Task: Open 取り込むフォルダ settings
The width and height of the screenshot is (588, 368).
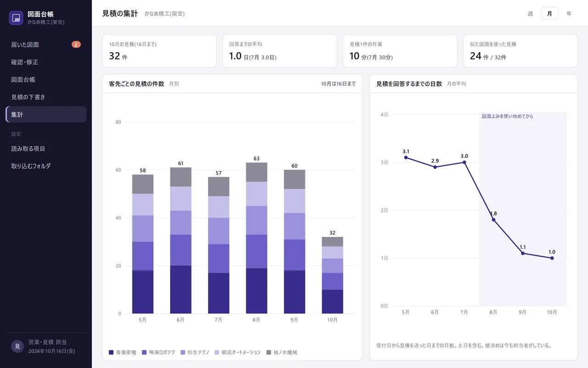Action: (x=46, y=166)
